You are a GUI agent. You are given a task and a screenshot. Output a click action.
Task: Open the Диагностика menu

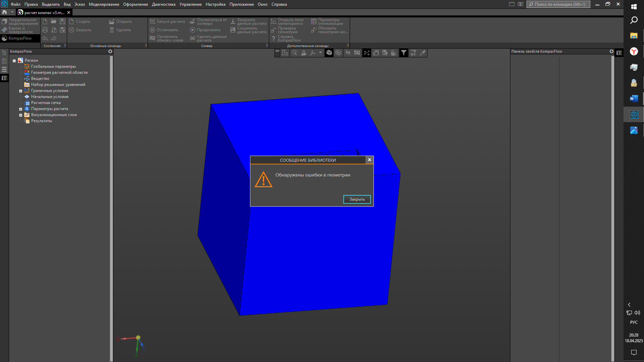(163, 4)
